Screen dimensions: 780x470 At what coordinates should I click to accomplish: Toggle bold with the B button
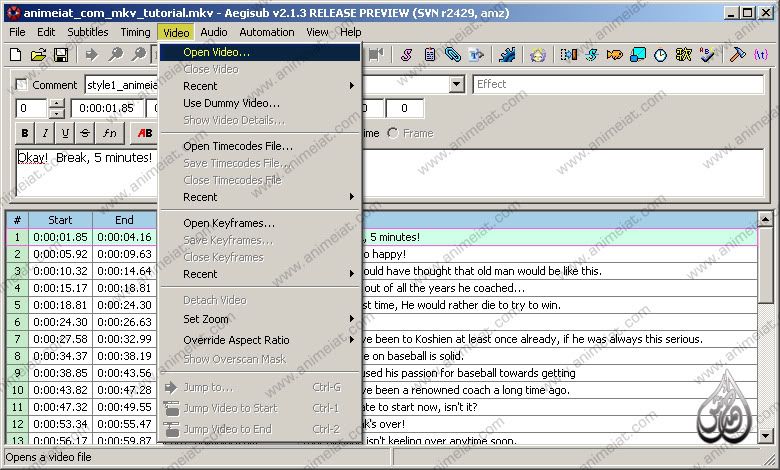click(25, 133)
